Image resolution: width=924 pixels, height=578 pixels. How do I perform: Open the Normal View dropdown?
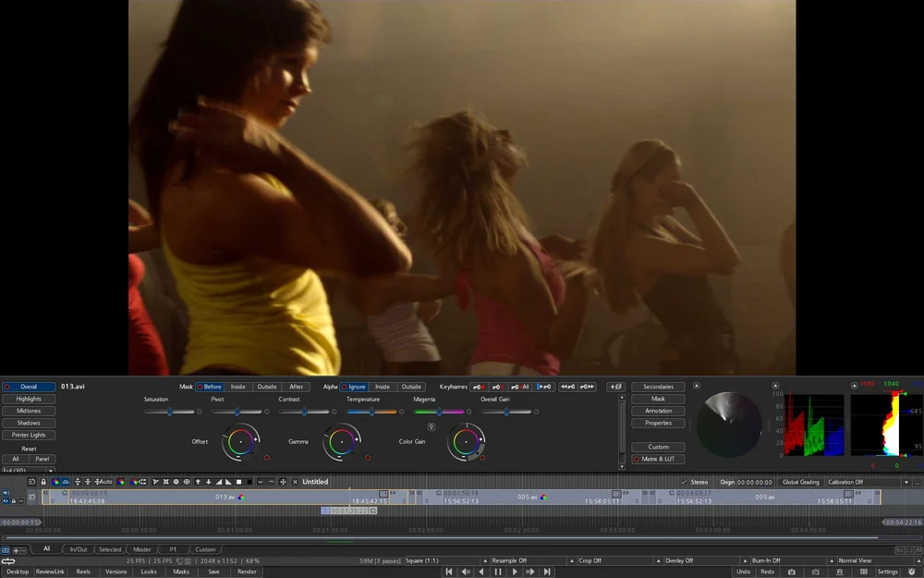[x=879, y=560]
